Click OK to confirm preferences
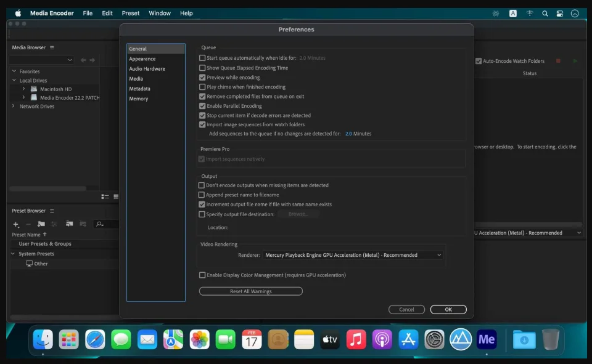The height and width of the screenshot is (364, 592). [x=448, y=310]
